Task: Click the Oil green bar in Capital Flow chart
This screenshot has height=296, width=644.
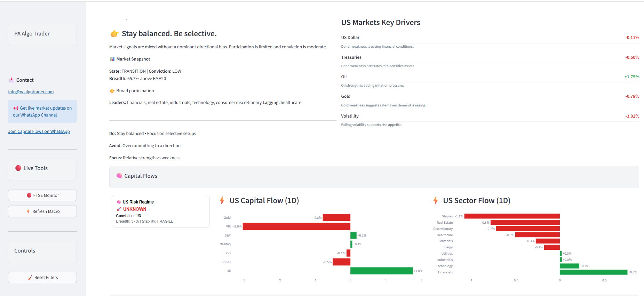Action: click(382, 271)
